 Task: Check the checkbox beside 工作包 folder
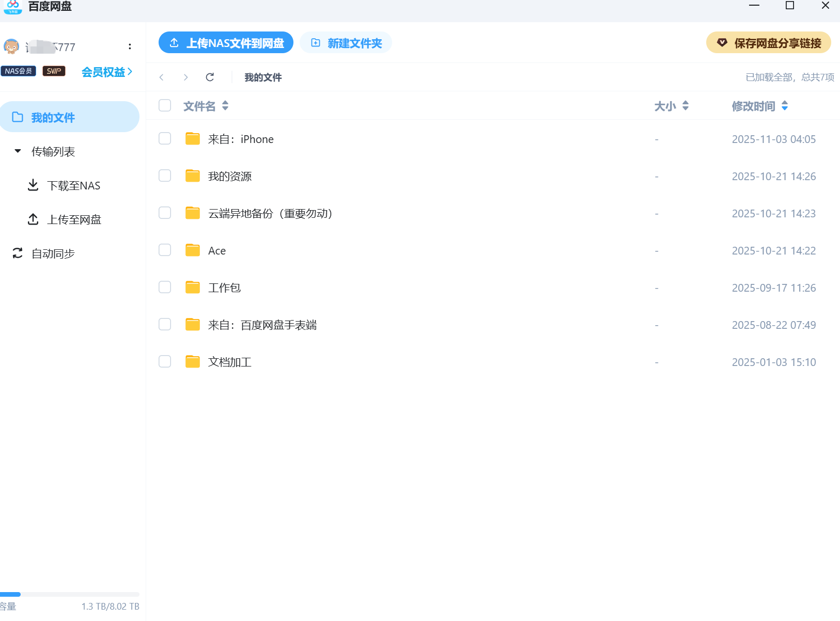164,287
